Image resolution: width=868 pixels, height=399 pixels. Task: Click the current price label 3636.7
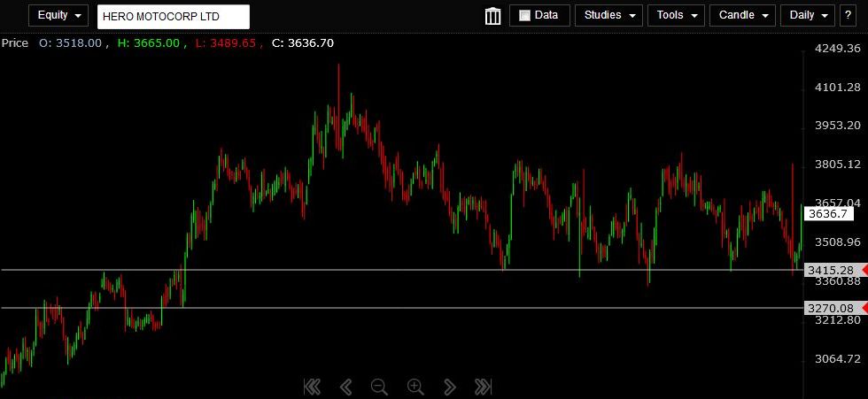click(829, 213)
